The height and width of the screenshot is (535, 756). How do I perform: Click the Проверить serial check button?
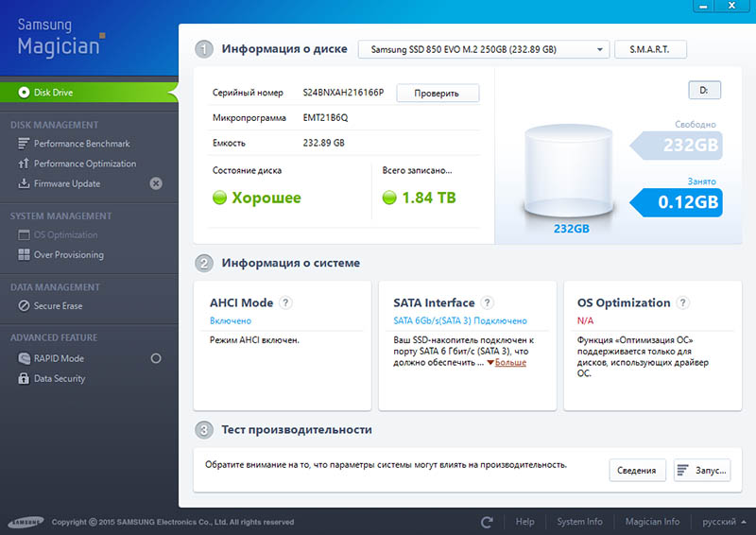pyautogui.click(x=438, y=94)
